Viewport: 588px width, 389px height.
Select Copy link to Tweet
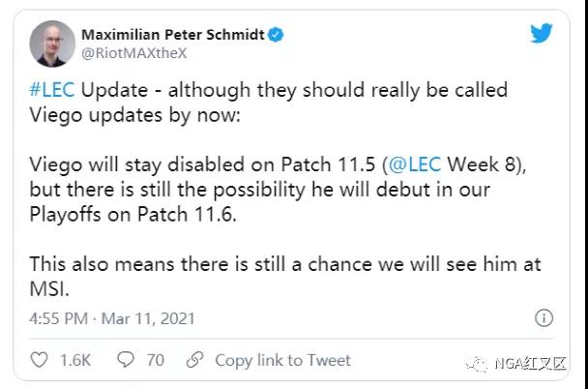[282, 360]
